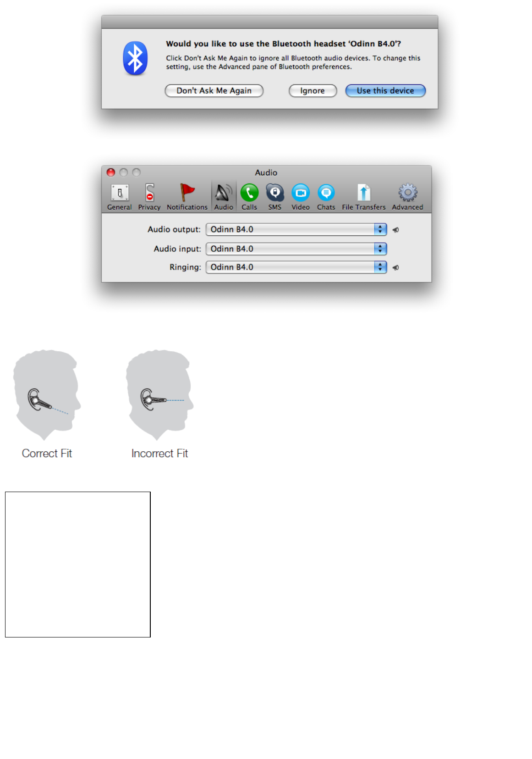Click Use this device button
Image resolution: width=532 pixels, height=759 pixels.
(385, 91)
